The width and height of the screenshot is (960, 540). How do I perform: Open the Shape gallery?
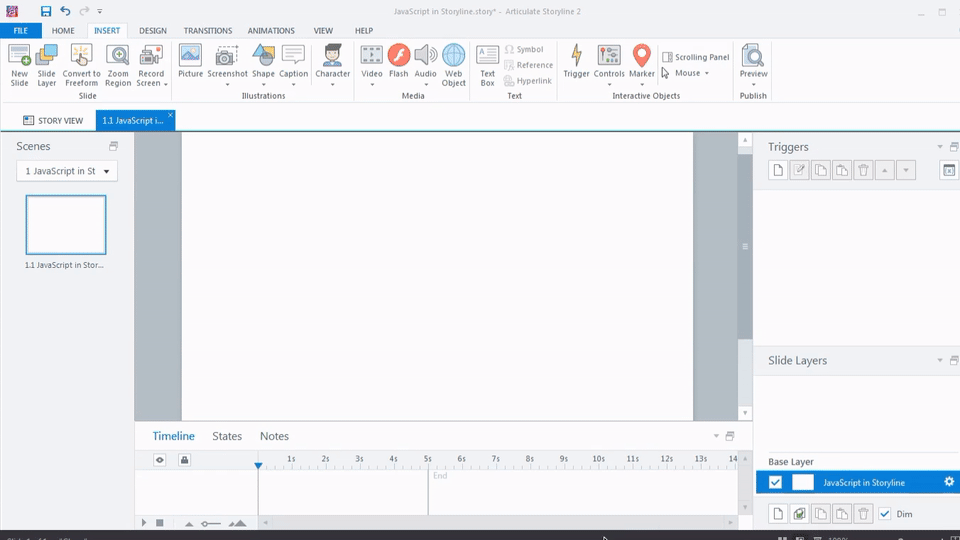263,64
